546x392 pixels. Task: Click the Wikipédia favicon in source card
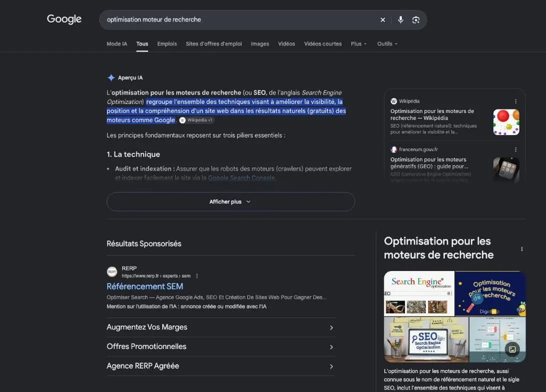click(x=394, y=101)
